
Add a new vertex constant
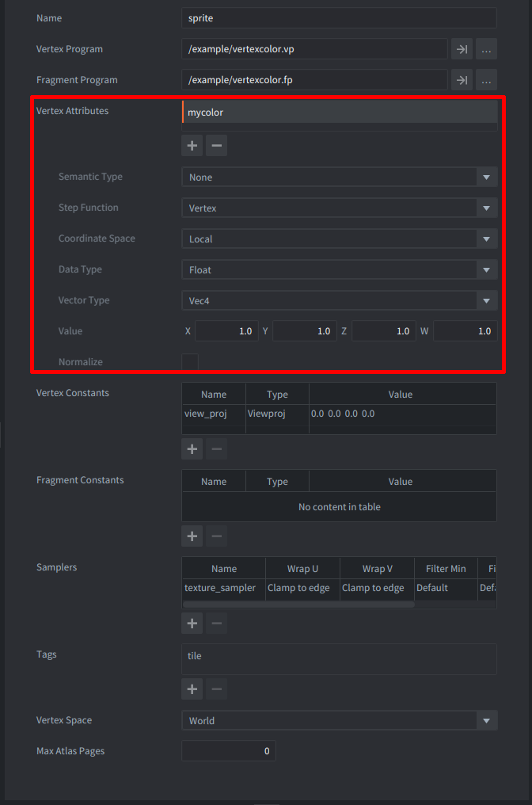pyautogui.click(x=192, y=448)
